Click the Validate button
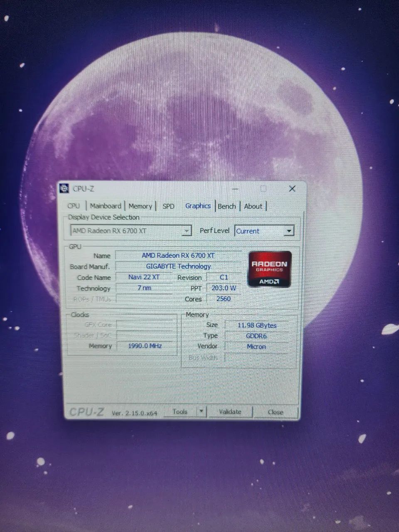The image size is (399, 532). point(230,411)
